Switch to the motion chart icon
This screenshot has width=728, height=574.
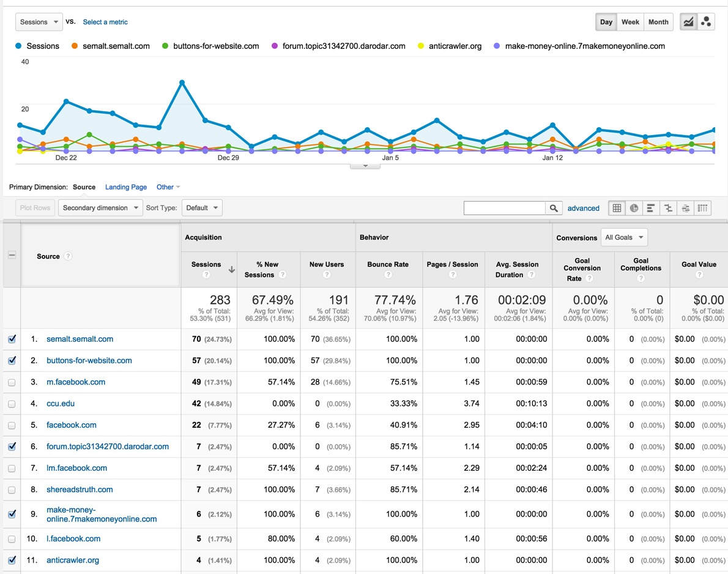point(706,22)
